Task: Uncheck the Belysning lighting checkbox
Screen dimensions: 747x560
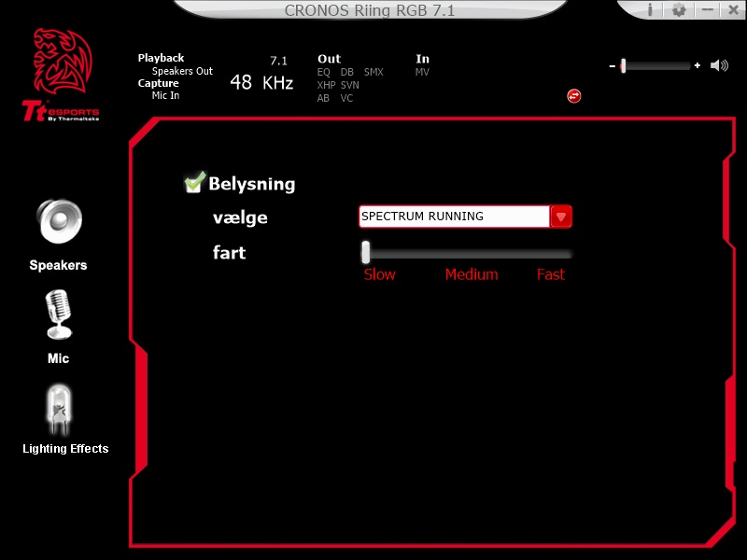Action: click(194, 182)
